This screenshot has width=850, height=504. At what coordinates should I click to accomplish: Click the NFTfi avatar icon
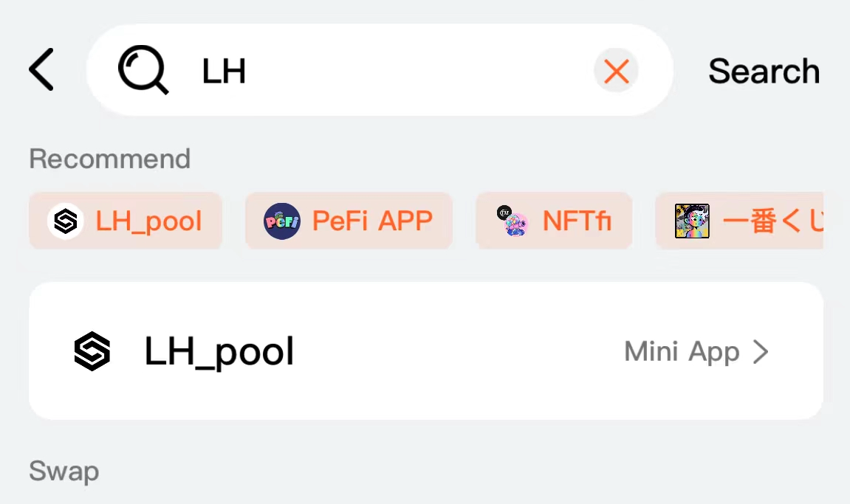pyautogui.click(x=513, y=221)
